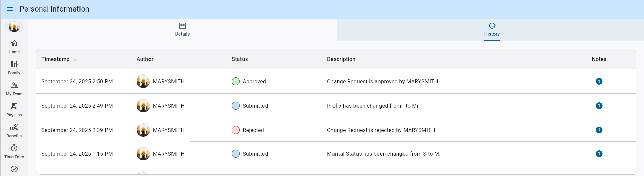The height and width of the screenshot is (176, 644).
Task: Open Time Entry in sidebar
Action: (14, 152)
